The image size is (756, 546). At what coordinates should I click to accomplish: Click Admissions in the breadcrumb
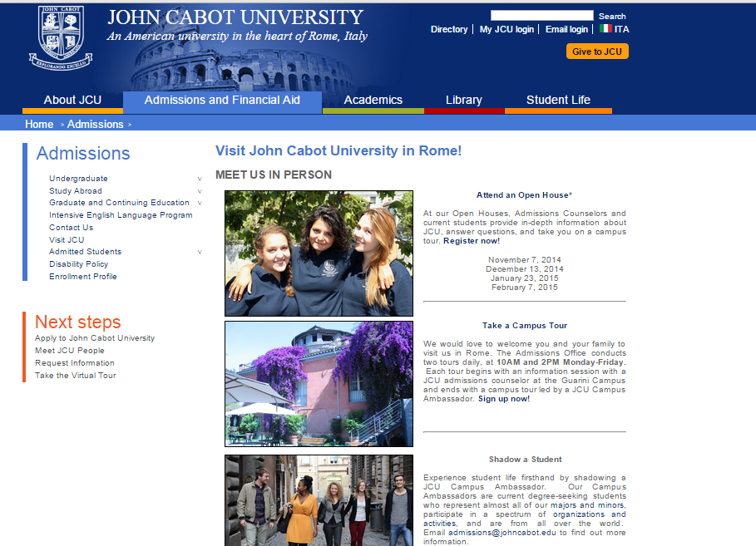(x=96, y=125)
